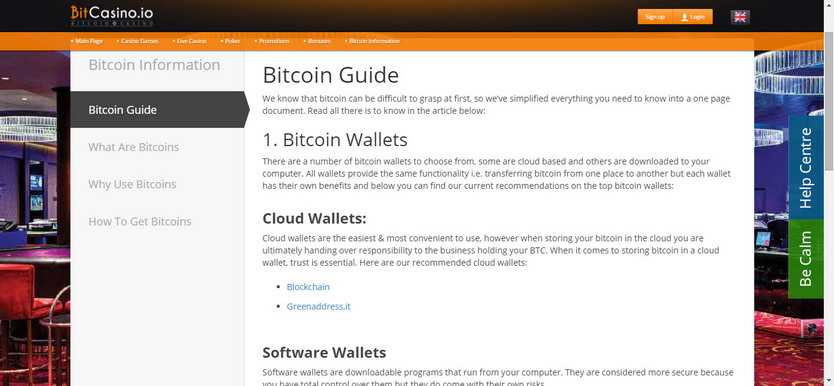Click the BitCasino.io logo

[x=112, y=15]
